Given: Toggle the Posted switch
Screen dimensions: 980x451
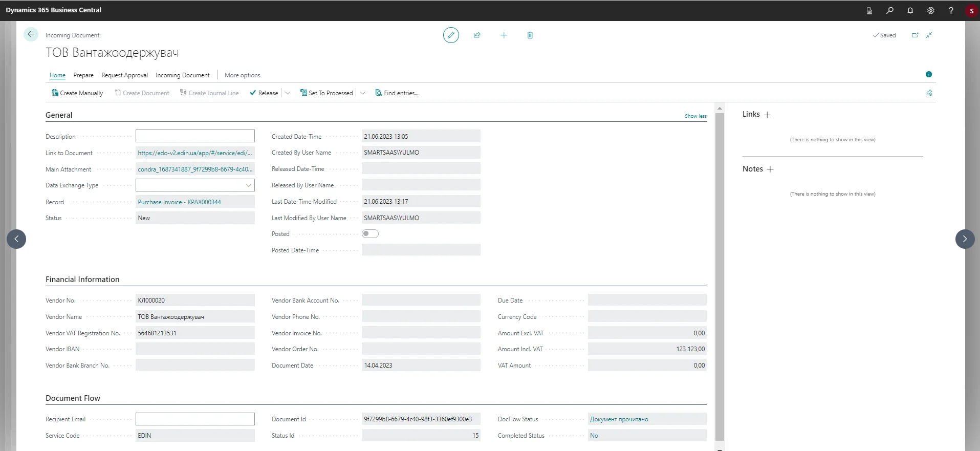Looking at the screenshot, I should tap(370, 234).
